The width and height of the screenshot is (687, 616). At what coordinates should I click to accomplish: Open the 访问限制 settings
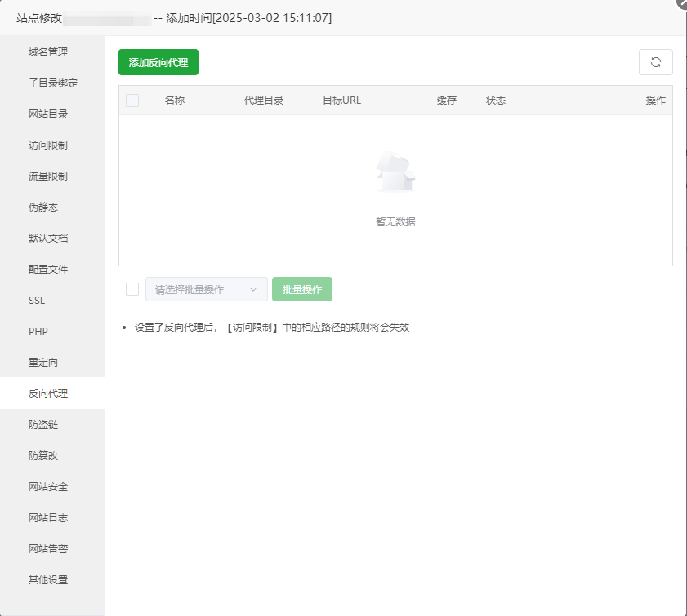(47, 145)
